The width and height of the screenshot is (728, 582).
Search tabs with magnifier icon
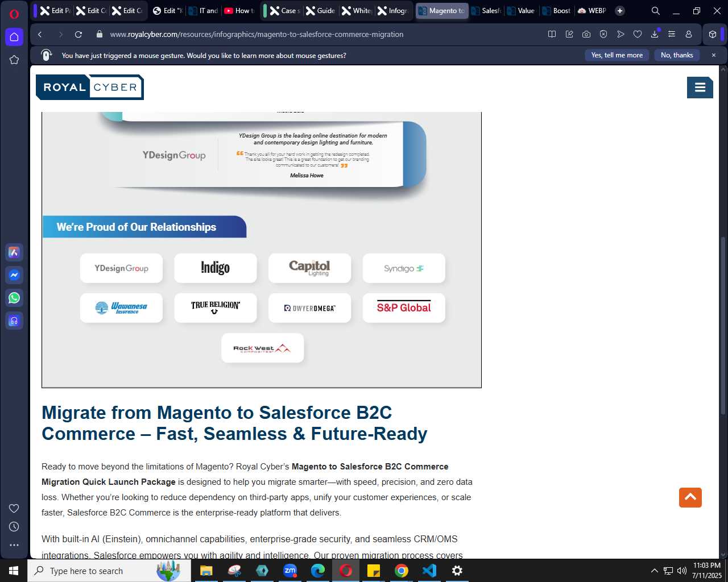pos(656,11)
